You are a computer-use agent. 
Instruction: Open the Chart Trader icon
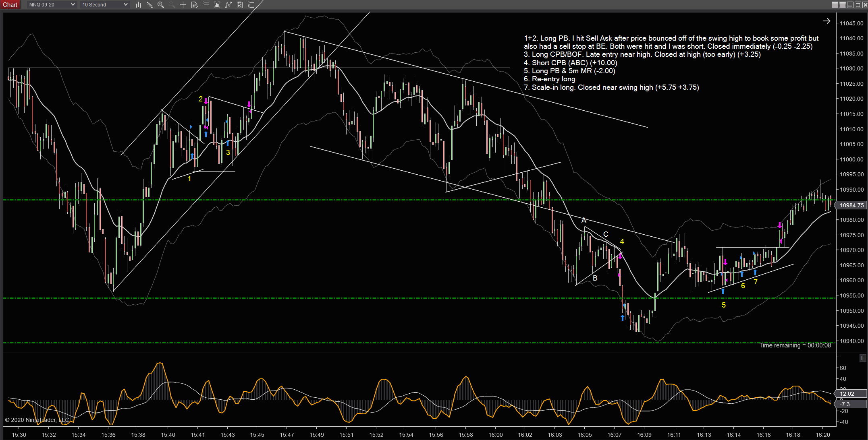click(x=206, y=5)
